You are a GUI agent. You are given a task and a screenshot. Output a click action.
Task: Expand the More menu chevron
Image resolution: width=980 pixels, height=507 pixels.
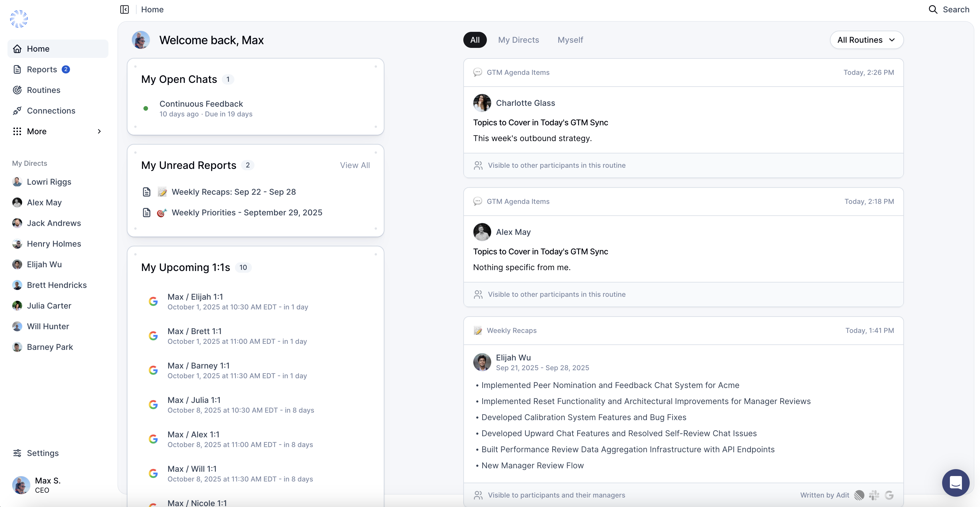click(x=99, y=131)
